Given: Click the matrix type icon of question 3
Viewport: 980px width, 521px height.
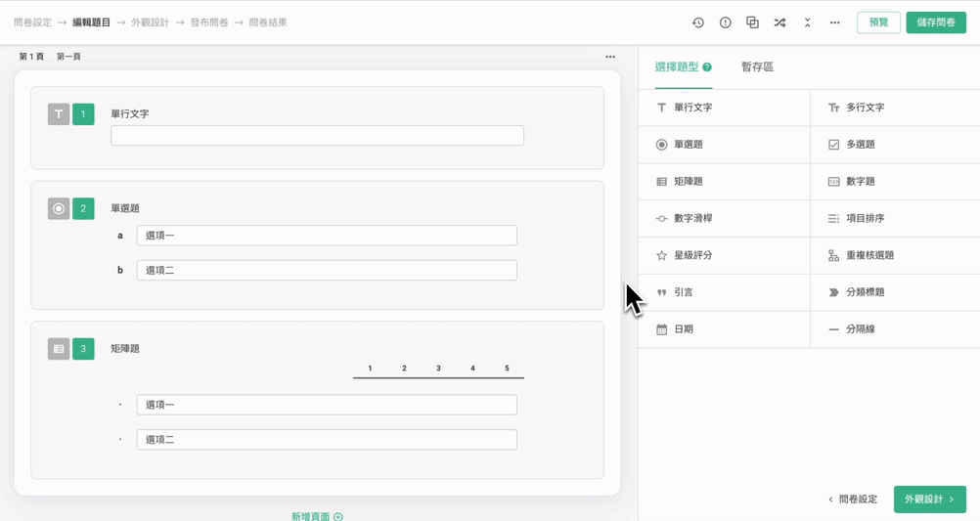Looking at the screenshot, I should click(x=59, y=349).
